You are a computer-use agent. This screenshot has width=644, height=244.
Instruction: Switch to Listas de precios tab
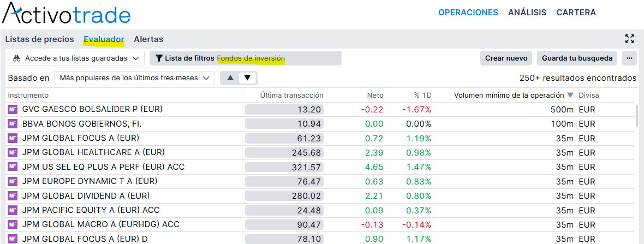[x=39, y=39]
